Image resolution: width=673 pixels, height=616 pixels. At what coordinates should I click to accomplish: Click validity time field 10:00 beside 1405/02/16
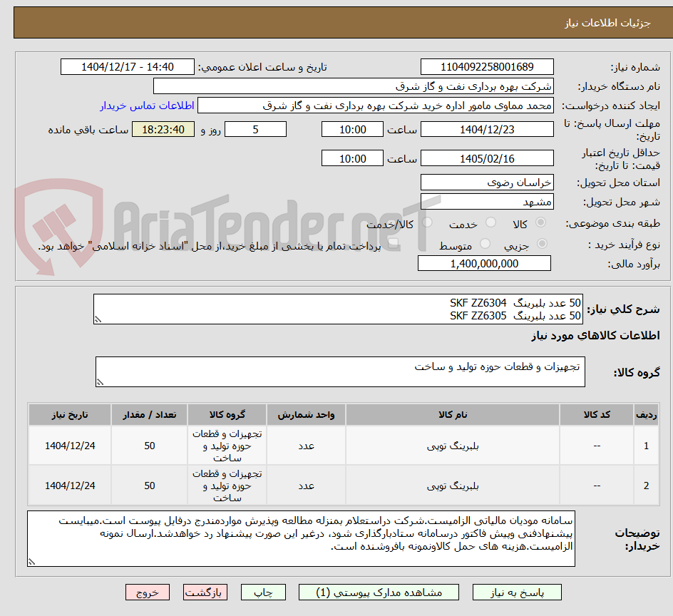click(352, 158)
